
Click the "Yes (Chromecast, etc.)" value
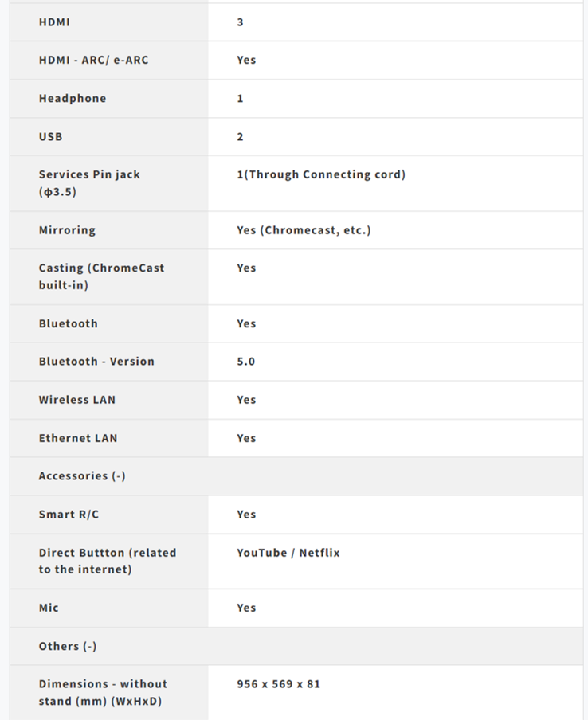coord(304,230)
